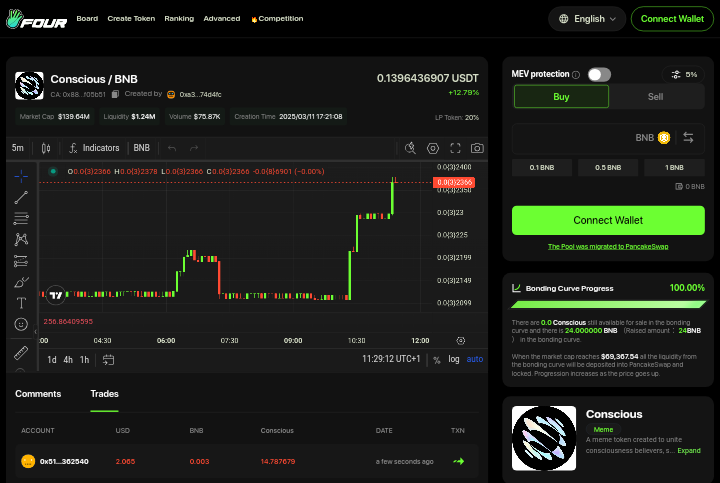The image size is (720, 483).
Task: Open the PancakeSwap migration link
Action: [x=608, y=247]
